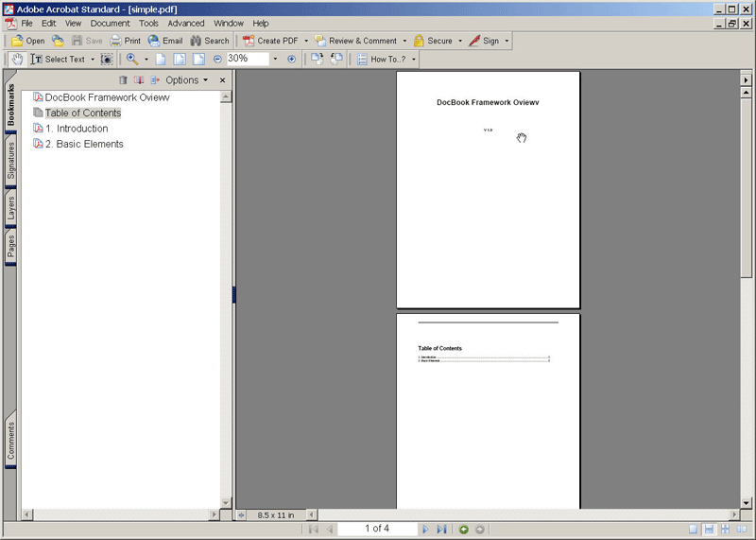Screen dimensions: 756x540
Task: Open the Search binoculars tool
Action: 210,41
